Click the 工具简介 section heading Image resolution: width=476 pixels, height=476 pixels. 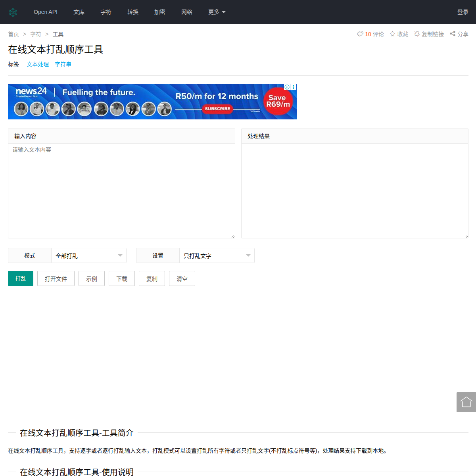point(77,433)
